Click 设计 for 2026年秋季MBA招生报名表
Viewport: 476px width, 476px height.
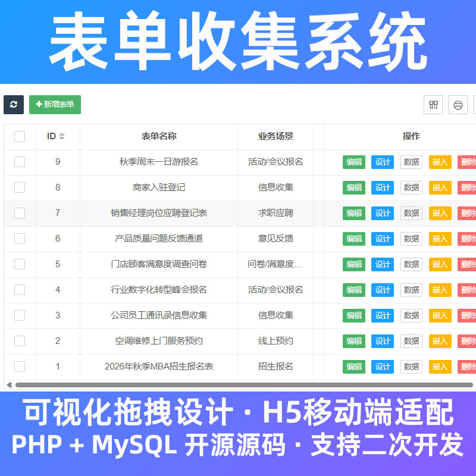coord(383,367)
